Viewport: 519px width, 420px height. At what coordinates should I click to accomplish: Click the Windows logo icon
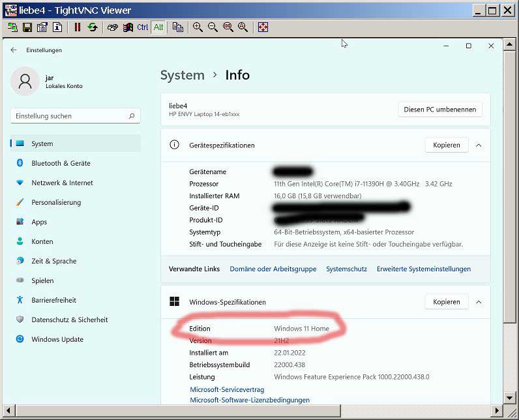pos(175,301)
